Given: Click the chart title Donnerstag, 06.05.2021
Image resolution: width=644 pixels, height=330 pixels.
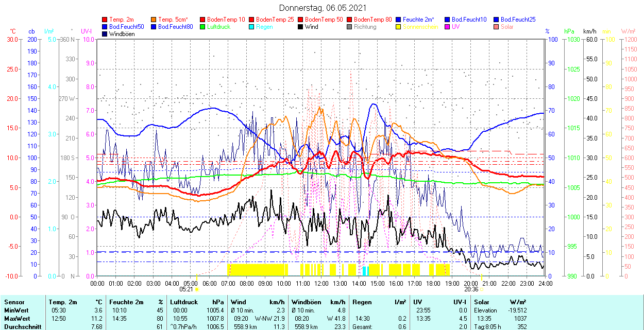Looking at the screenshot, I should tap(323, 8).
